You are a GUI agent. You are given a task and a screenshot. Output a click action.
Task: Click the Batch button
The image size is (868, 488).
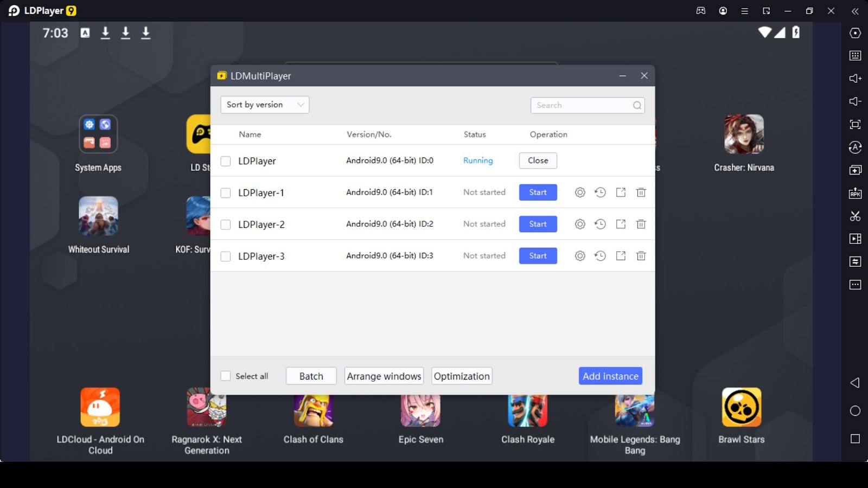(311, 376)
